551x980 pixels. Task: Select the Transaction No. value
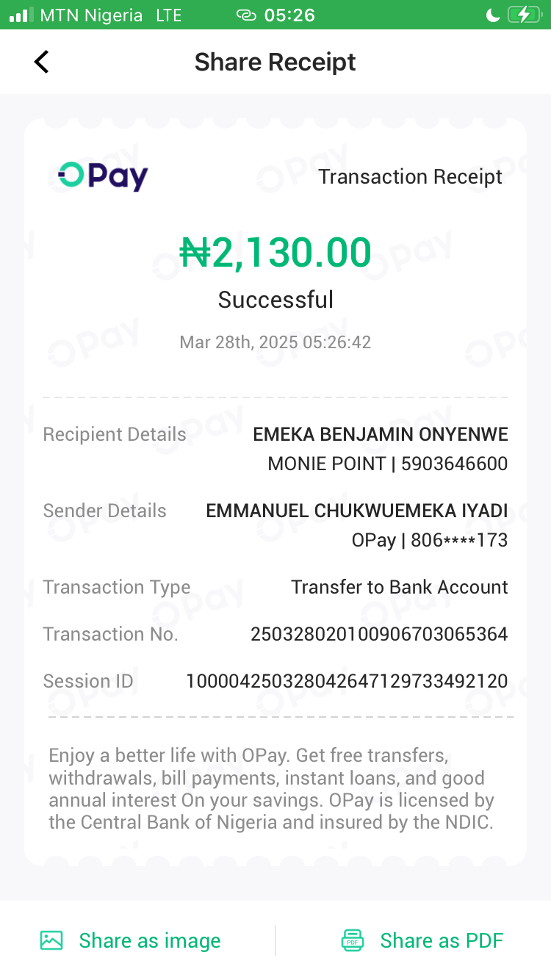379,634
